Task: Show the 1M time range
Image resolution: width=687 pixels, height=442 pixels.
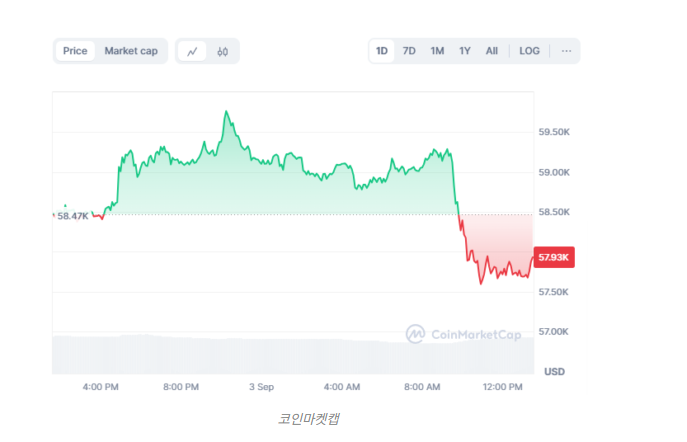Action: (437, 51)
